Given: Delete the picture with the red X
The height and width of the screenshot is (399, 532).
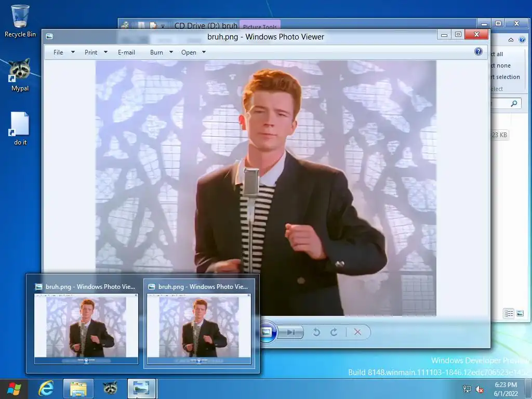Looking at the screenshot, I should click(x=357, y=332).
